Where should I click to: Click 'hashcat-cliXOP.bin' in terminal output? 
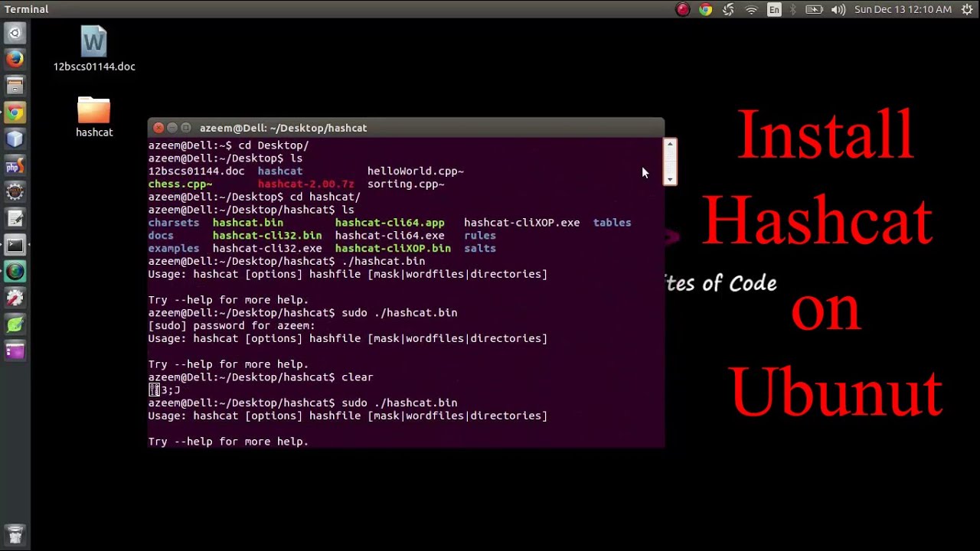point(393,249)
